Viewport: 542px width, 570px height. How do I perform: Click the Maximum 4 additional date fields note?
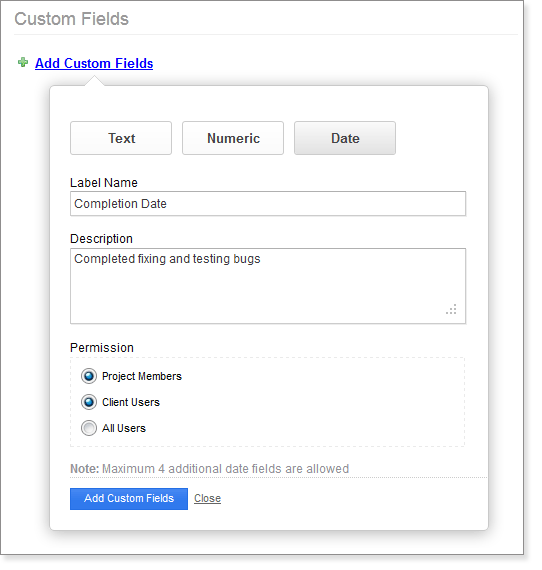coord(209,469)
